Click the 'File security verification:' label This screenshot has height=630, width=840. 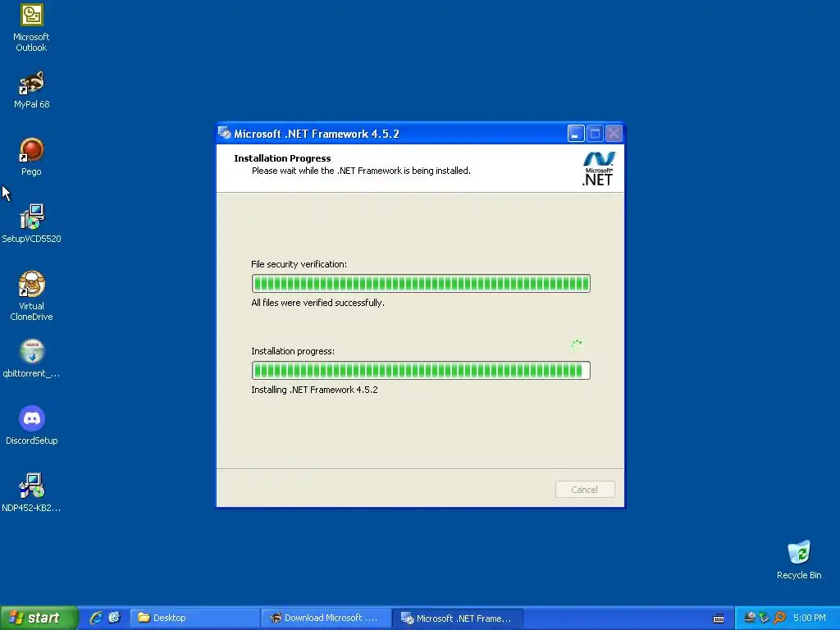pos(299,264)
